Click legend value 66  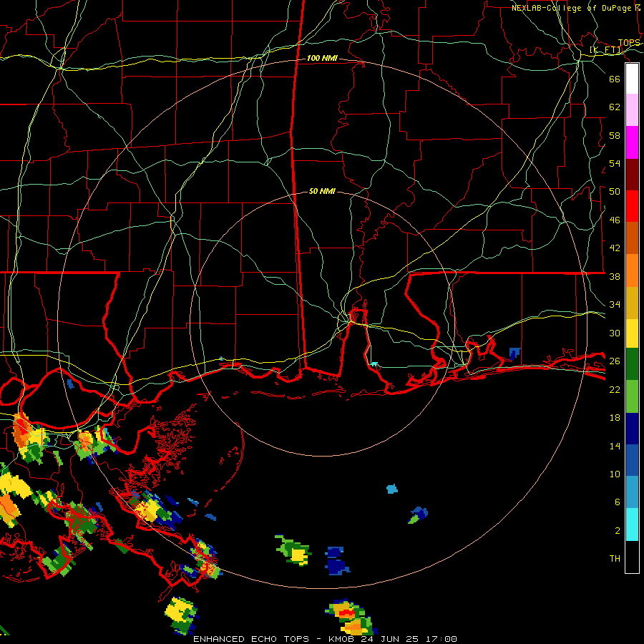[x=615, y=79]
